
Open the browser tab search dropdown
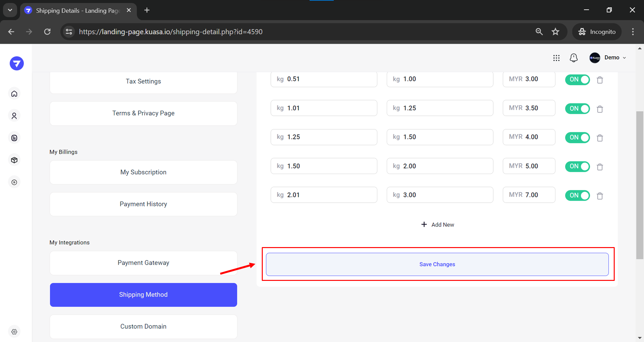(x=10, y=10)
